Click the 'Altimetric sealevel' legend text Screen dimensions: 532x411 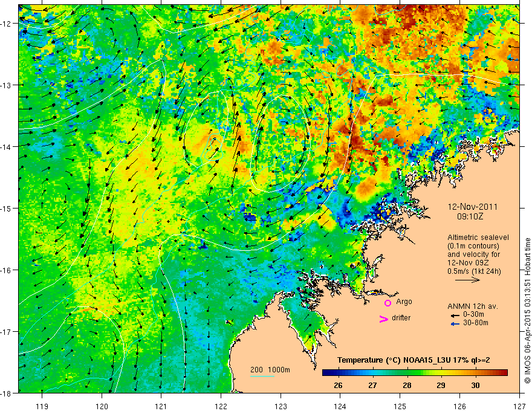tap(478, 238)
